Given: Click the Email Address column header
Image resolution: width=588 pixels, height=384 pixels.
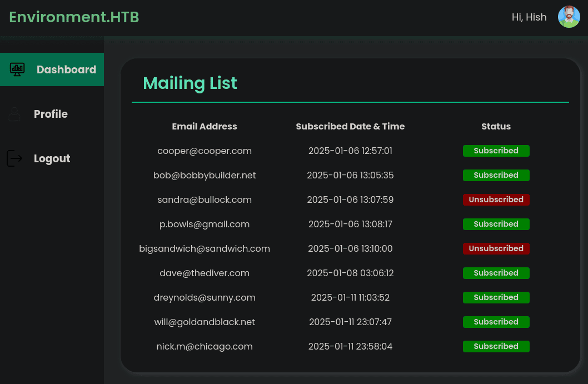Looking at the screenshot, I should [205, 126].
